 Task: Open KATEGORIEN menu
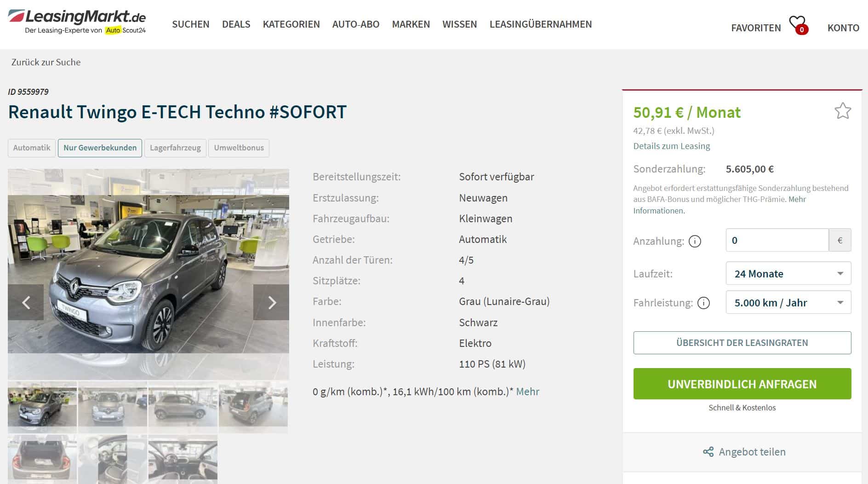(291, 24)
